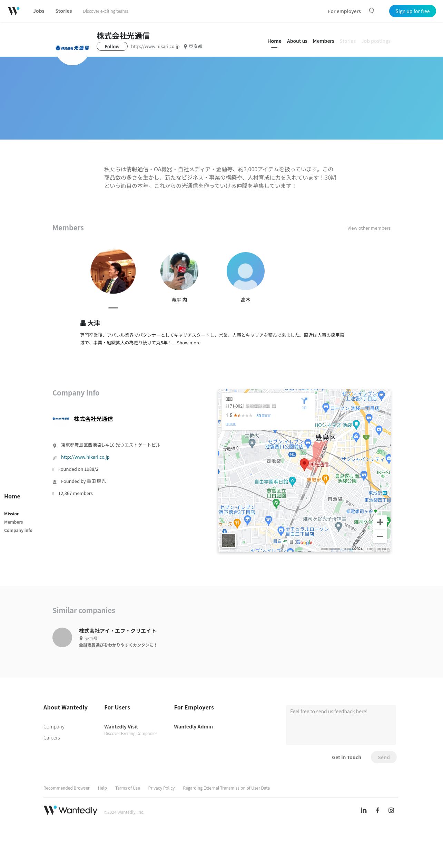
Task: Click the gray avatar of 株式会社アイ・エフ・クリエイト
Action: click(62, 637)
